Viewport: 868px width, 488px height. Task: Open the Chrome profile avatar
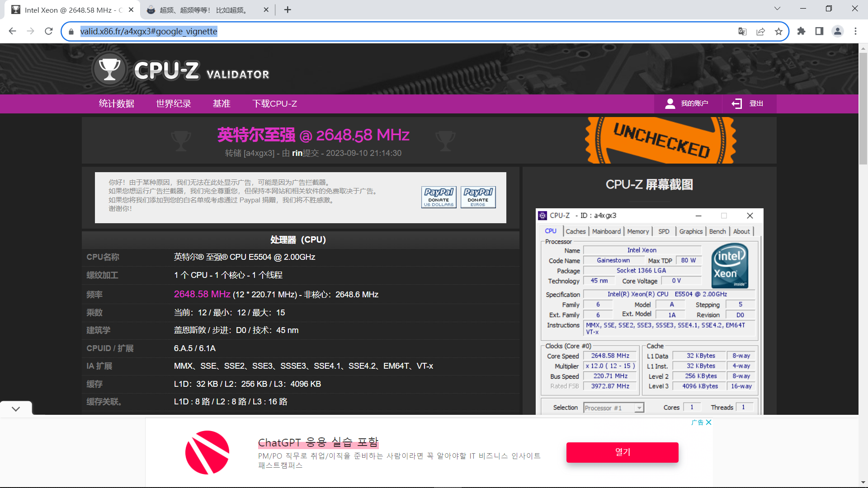(x=837, y=31)
